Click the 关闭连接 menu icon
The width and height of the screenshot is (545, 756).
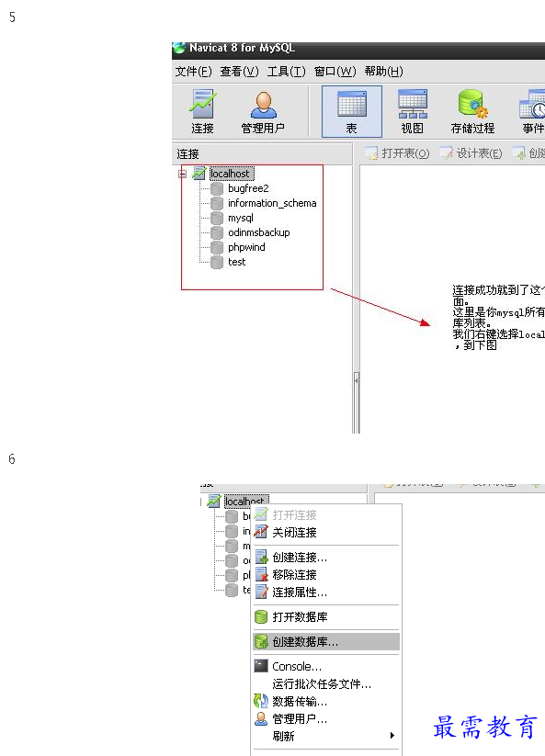tap(261, 532)
